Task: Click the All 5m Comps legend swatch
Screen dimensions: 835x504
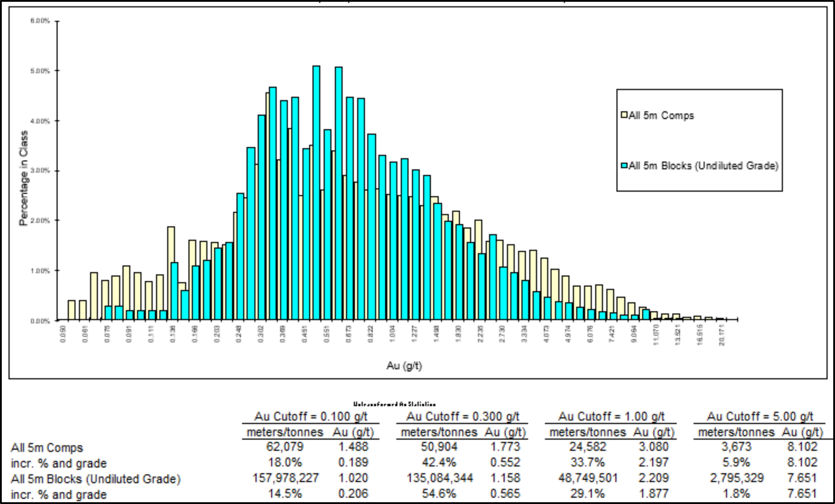Action: (624, 115)
